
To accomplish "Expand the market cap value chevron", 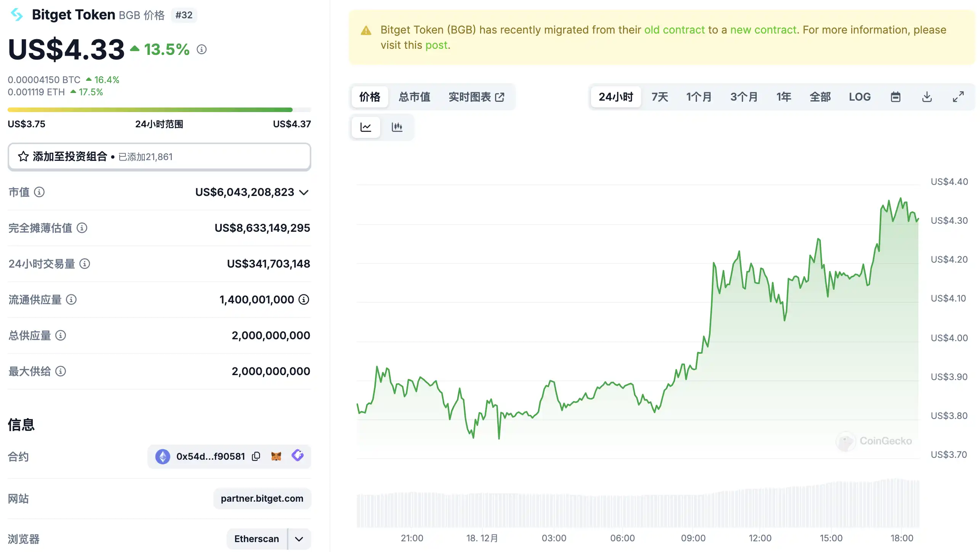I will pyautogui.click(x=304, y=192).
